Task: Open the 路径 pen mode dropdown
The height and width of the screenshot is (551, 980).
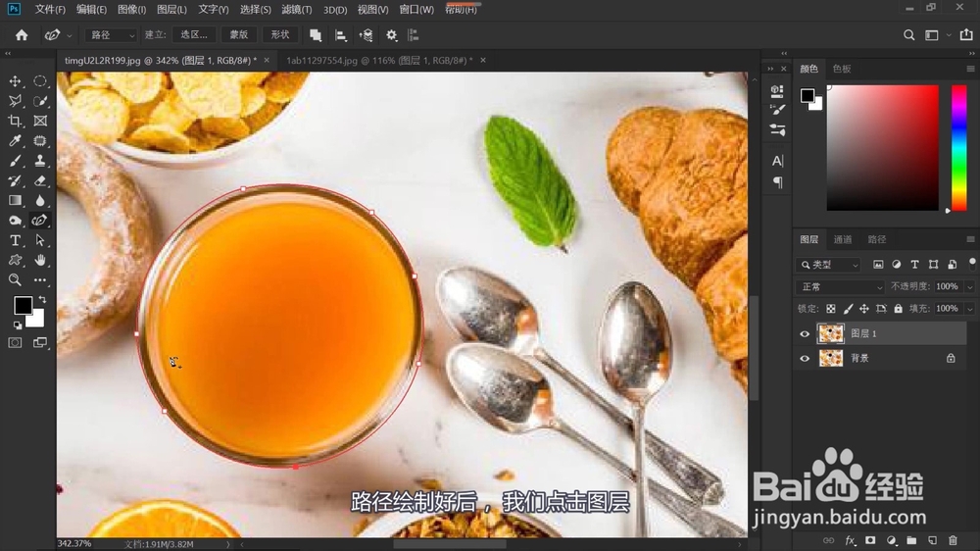Action: (110, 35)
